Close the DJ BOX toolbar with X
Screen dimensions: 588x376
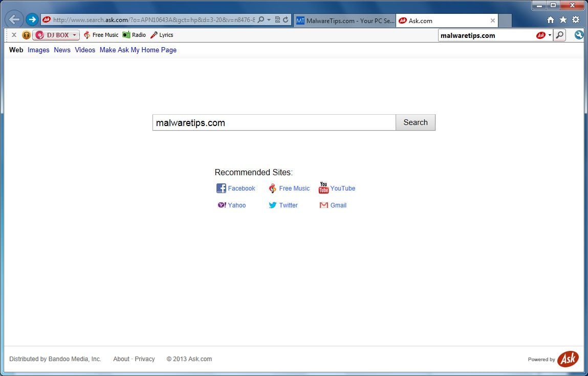14,35
